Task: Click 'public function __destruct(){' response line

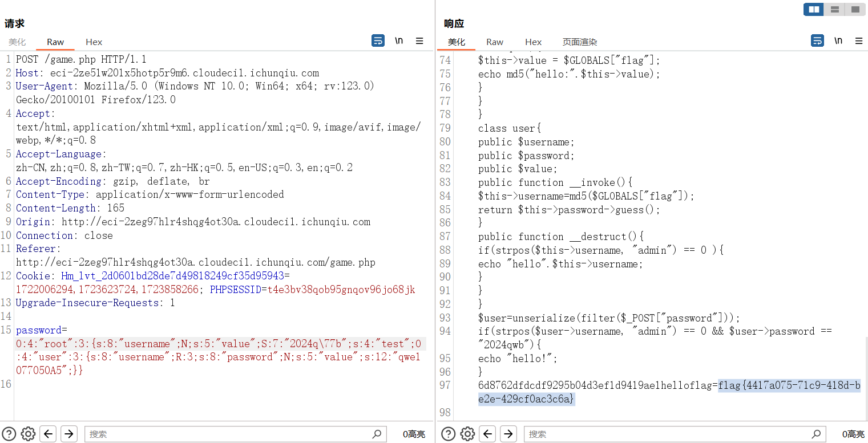Action: tap(561, 237)
